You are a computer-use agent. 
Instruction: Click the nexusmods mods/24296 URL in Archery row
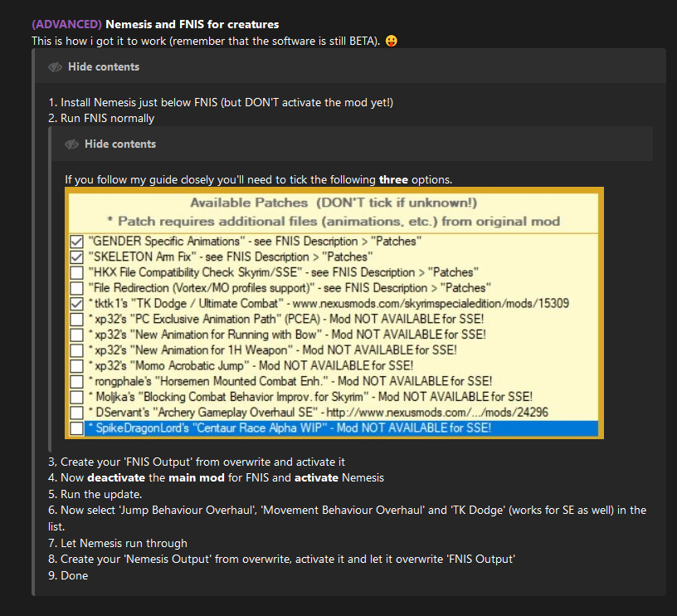click(437, 413)
